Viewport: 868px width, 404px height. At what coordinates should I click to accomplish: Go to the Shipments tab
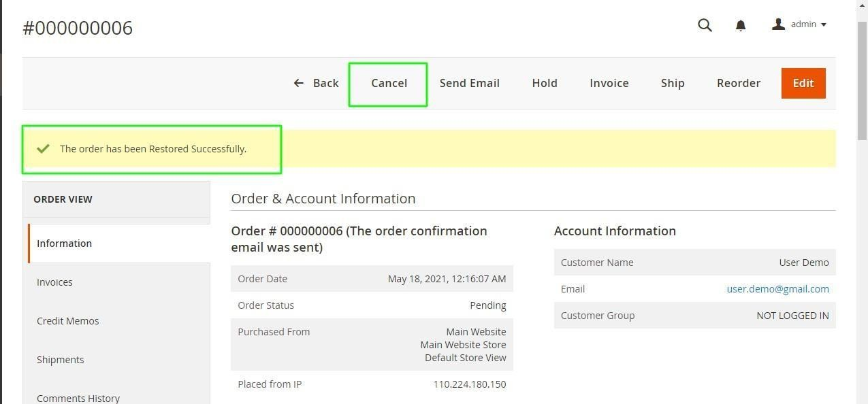[60, 360]
